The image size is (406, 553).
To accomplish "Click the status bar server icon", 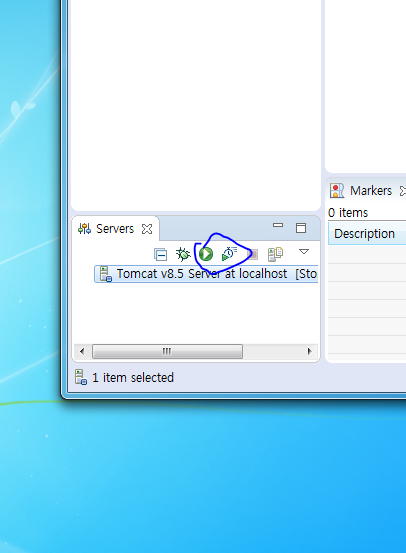I will click(x=81, y=377).
